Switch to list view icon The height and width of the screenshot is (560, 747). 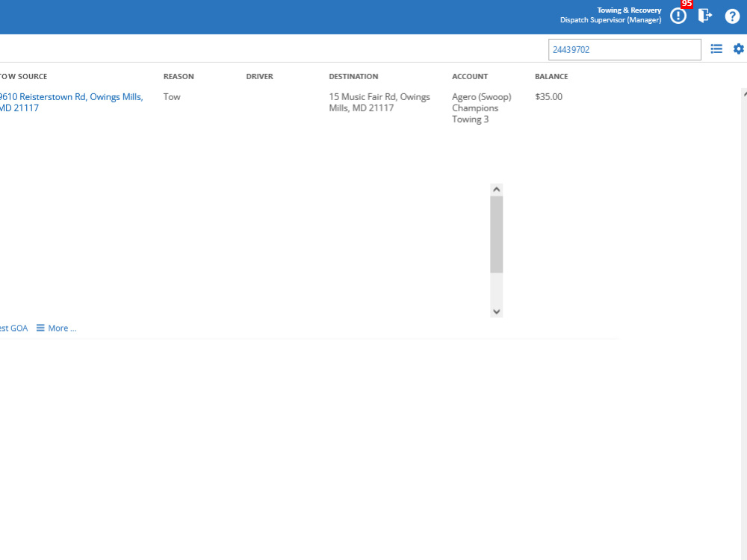pyautogui.click(x=716, y=49)
